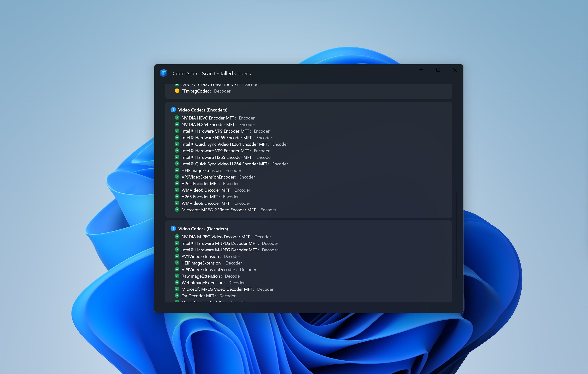588x374 pixels.
Task: Click the info icon for Video Codecs (Decoders)
Action: (173, 229)
